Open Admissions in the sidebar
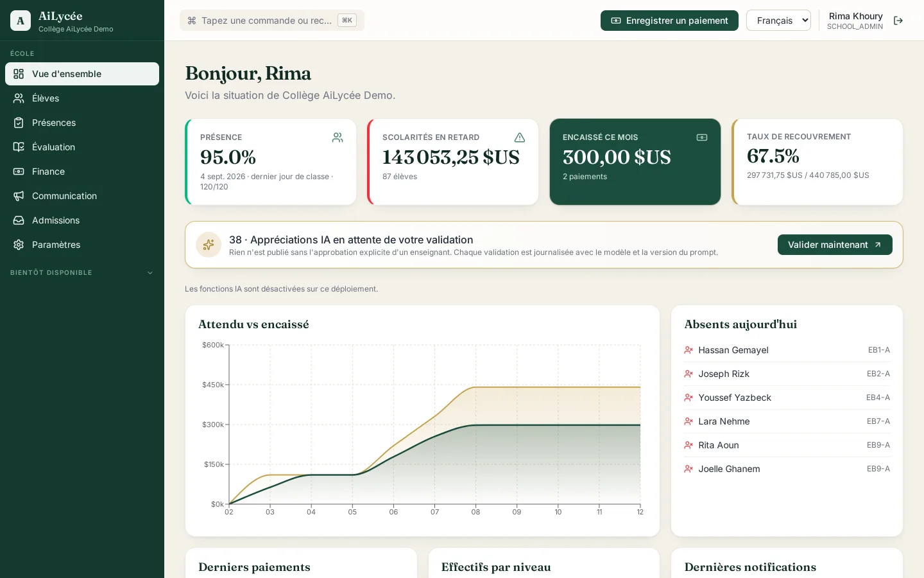 [x=82, y=220]
